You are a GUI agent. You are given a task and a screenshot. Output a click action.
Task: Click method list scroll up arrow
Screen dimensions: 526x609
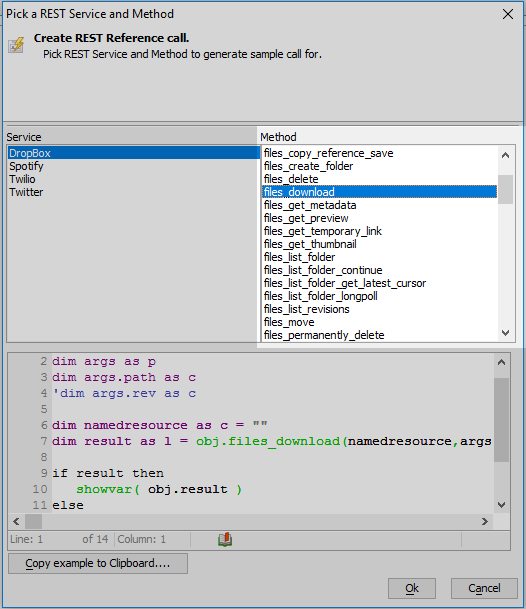click(x=505, y=155)
